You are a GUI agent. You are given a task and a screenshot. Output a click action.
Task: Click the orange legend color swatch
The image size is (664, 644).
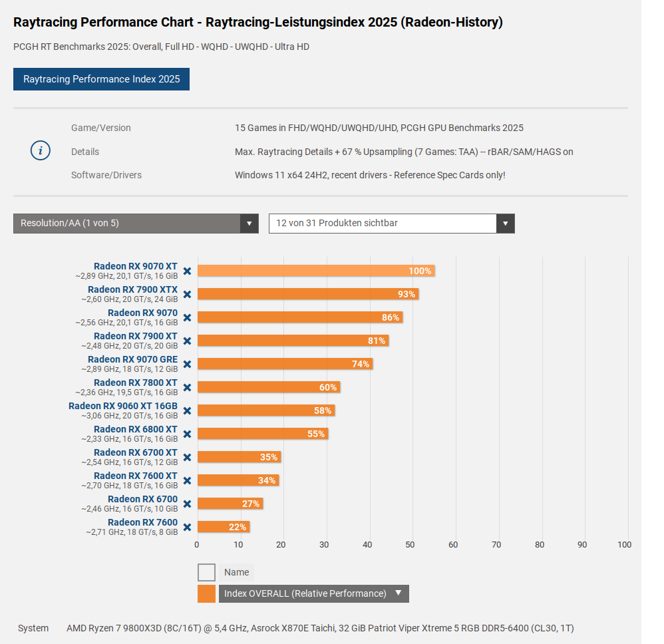click(207, 593)
